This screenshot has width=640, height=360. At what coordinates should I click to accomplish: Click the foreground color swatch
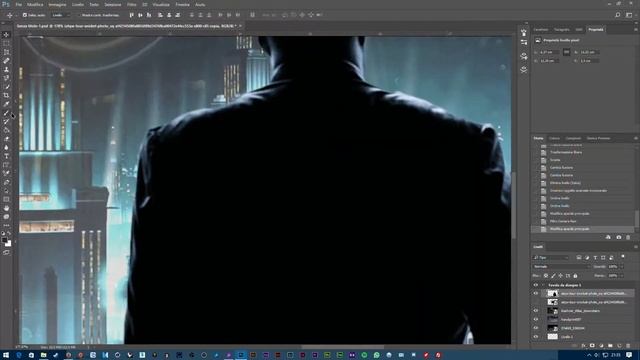[x=4, y=240]
